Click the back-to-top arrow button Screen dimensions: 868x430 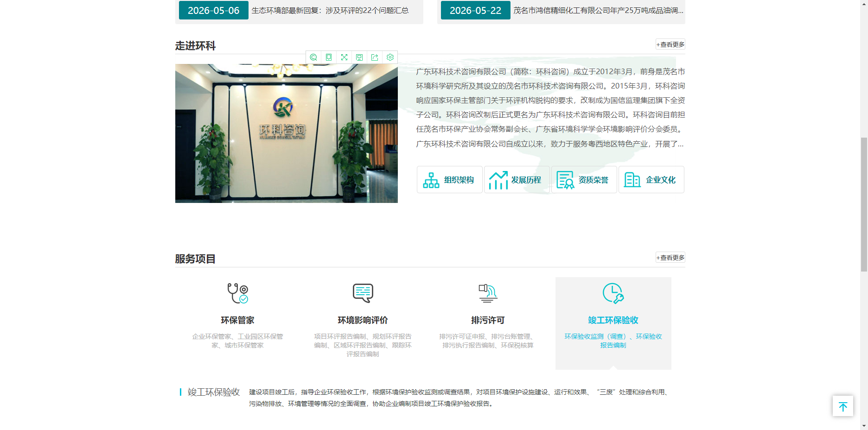[x=843, y=406]
